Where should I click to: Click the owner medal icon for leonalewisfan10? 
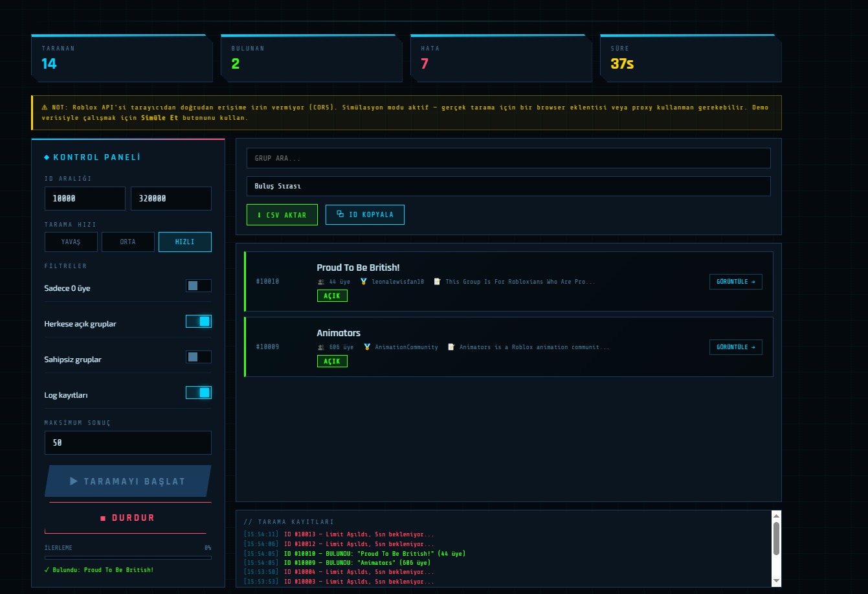(364, 282)
